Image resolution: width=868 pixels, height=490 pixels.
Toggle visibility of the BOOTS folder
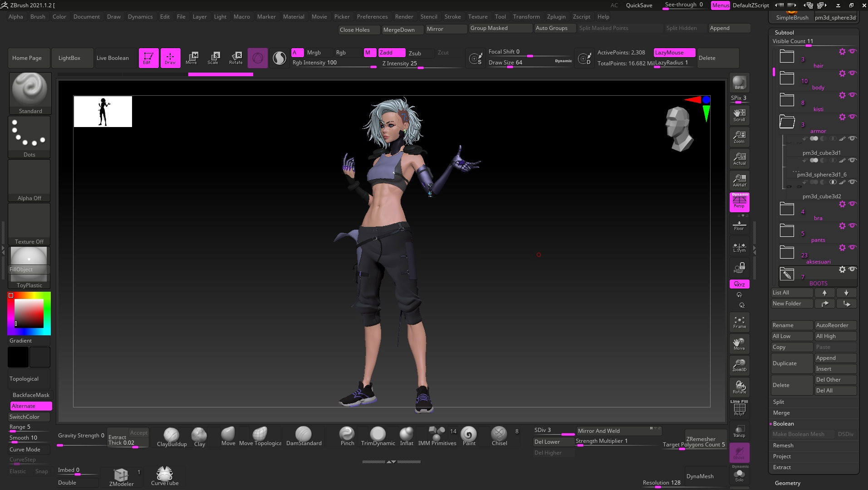point(853,269)
